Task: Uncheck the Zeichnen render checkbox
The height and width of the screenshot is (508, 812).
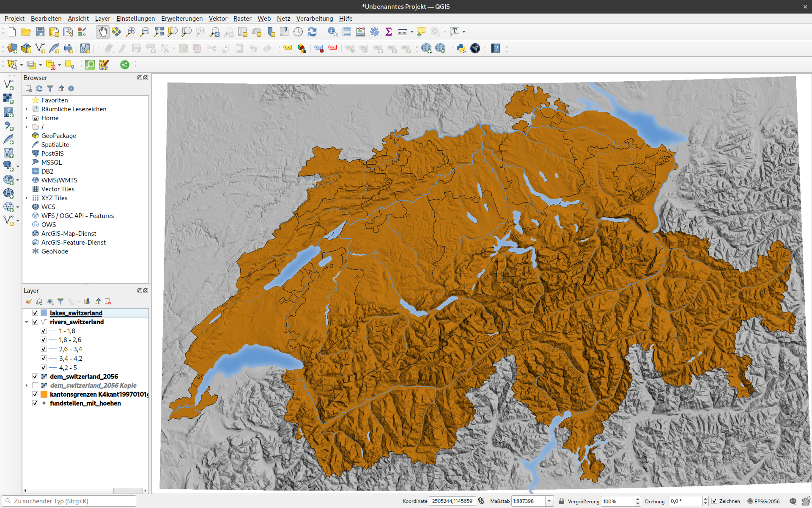Action: click(714, 501)
